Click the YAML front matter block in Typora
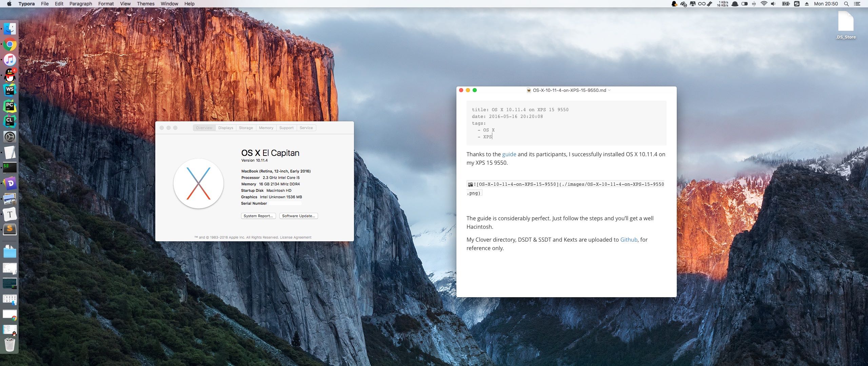868x366 pixels. pyautogui.click(x=566, y=123)
